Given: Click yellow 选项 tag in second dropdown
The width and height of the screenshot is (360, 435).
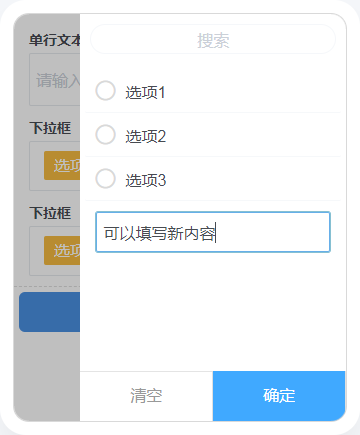Looking at the screenshot, I should pyautogui.click(x=62, y=250).
